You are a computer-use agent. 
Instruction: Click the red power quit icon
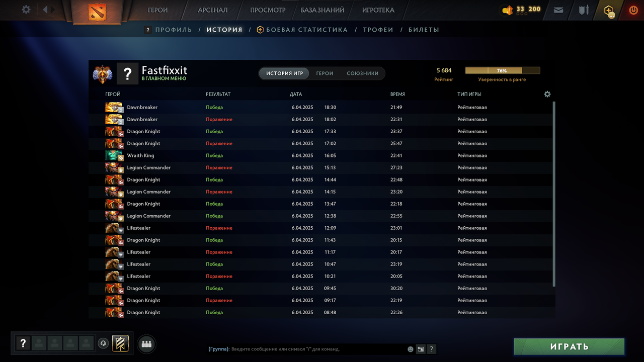coord(633,10)
